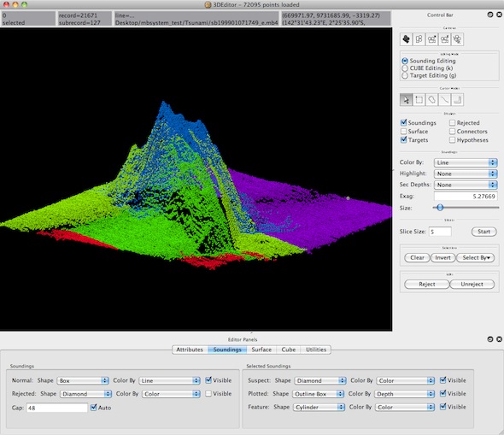Select the rotated lasso polygon cursor mode
Image resolution: width=504 pixels, height=435 pixels.
click(431, 100)
